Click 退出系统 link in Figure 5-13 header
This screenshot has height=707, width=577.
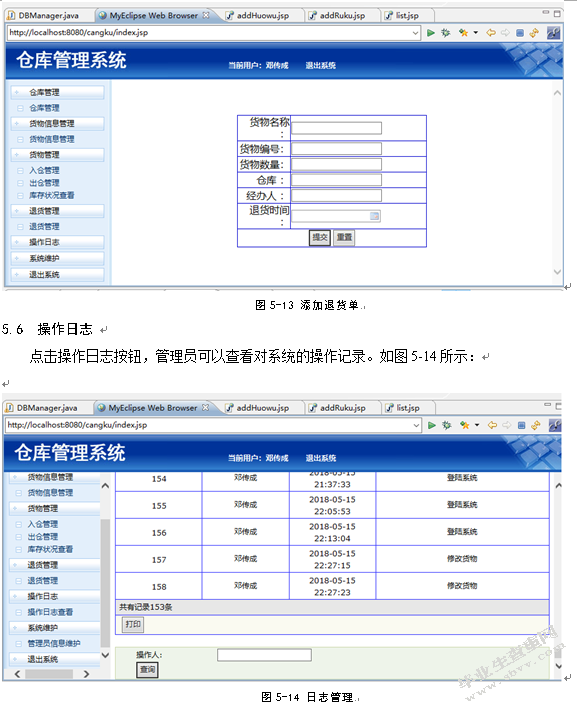tap(321, 65)
